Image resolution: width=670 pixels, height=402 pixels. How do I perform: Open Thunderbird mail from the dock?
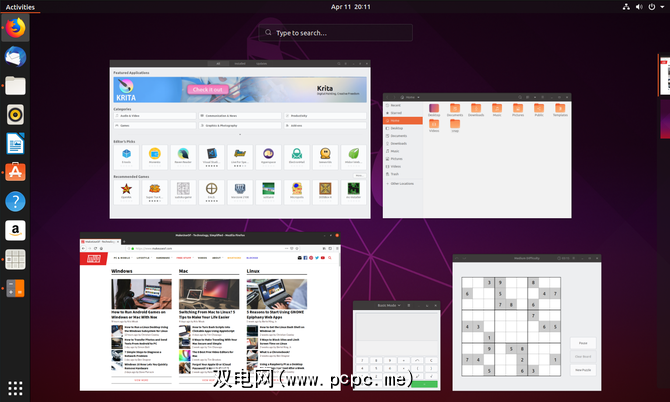pyautogui.click(x=16, y=57)
